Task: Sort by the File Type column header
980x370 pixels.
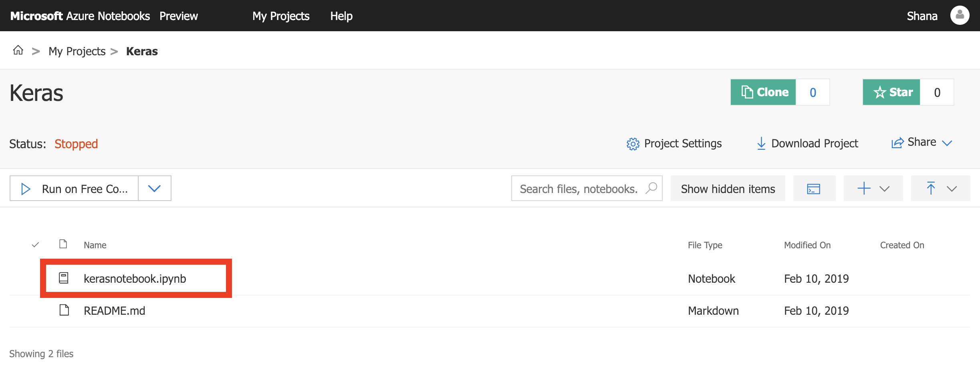Action: pyautogui.click(x=705, y=245)
